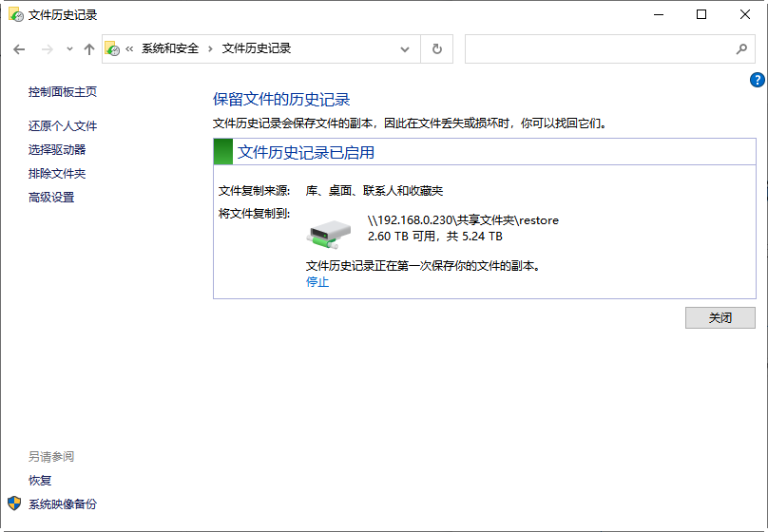This screenshot has width=768, height=532.
Task: Click the green status indicator block
Action: coord(223,152)
